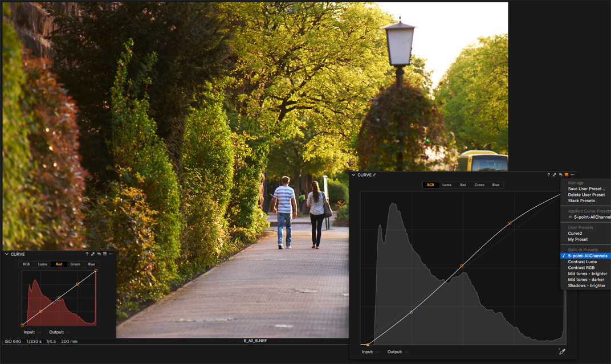Screen dimensions: 611x364
Task: Reset the large Curve panel adjustments
Action: (560, 175)
